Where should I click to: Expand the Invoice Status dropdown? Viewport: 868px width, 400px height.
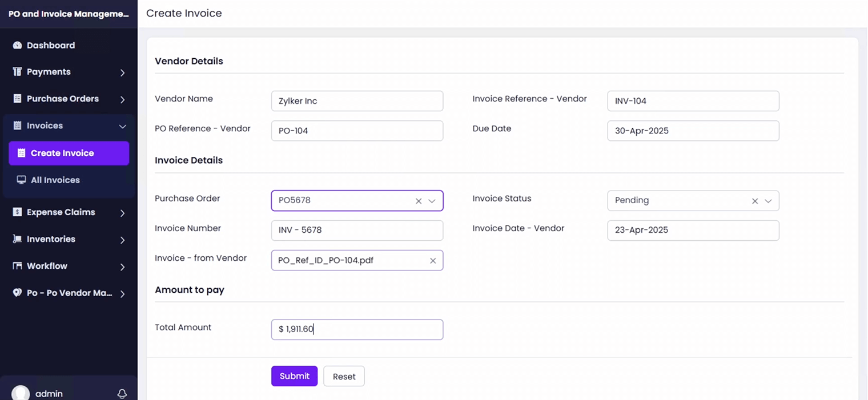tap(769, 201)
